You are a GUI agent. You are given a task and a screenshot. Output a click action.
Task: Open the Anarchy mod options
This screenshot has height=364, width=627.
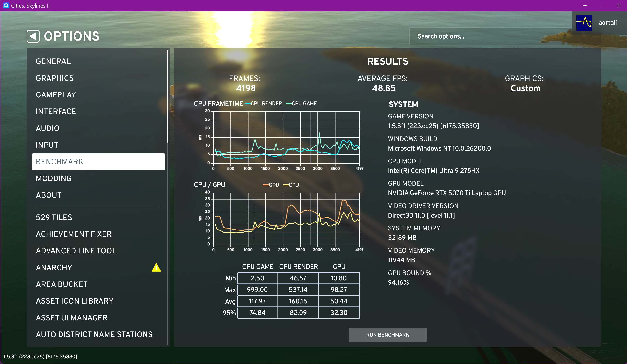(98, 268)
